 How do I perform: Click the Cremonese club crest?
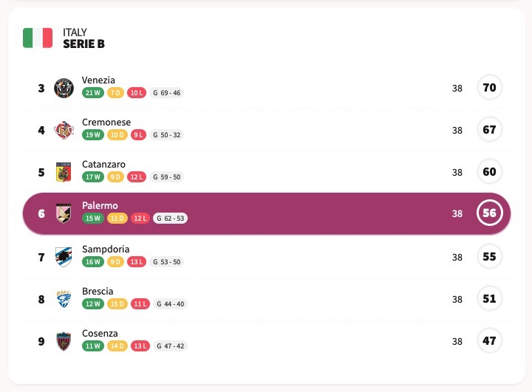pos(64,130)
